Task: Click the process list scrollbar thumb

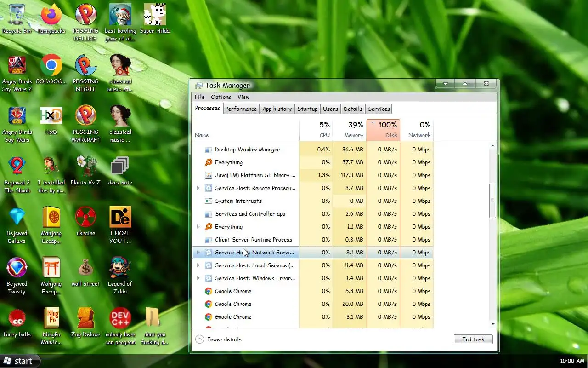Action: pyautogui.click(x=493, y=201)
